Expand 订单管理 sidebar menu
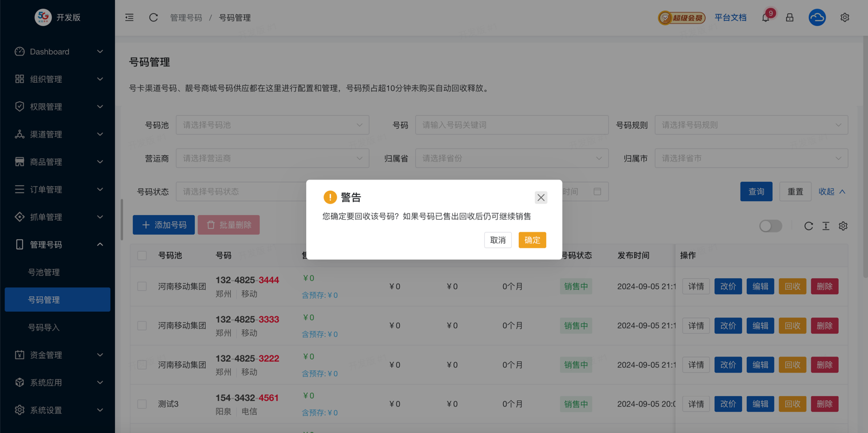 click(57, 189)
